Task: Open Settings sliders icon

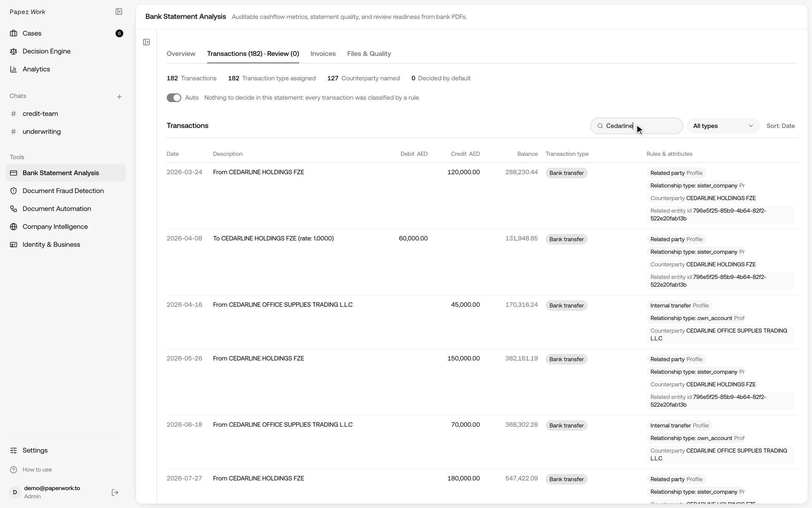Action: 14,450
